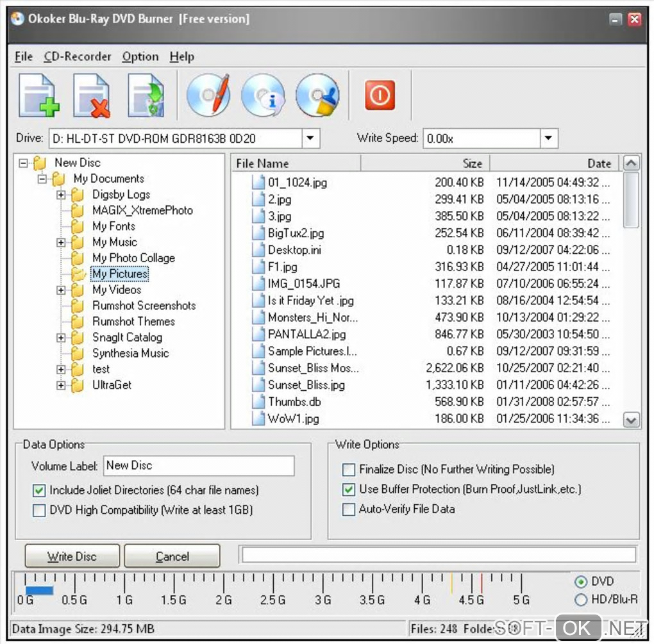Sort by File Name column header
The height and width of the screenshot is (644, 654).
(x=296, y=163)
